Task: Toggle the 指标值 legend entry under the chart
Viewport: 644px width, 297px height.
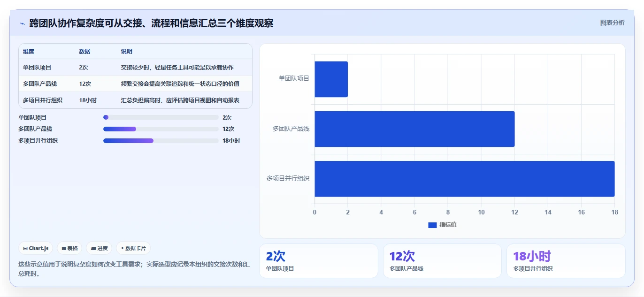Action: (x=442, y=225)
